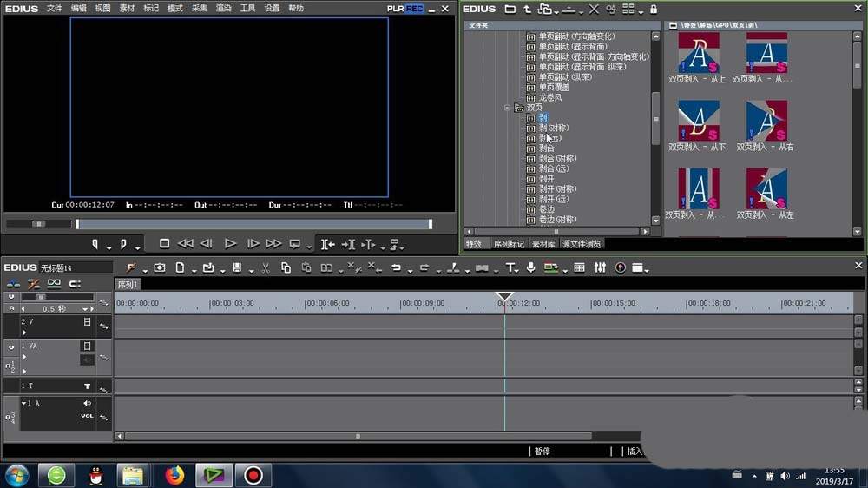868x488 pixels.
Task: Click the title T tool in timeline toolbar
Action: pyautogui.click(x=510, y=267)
